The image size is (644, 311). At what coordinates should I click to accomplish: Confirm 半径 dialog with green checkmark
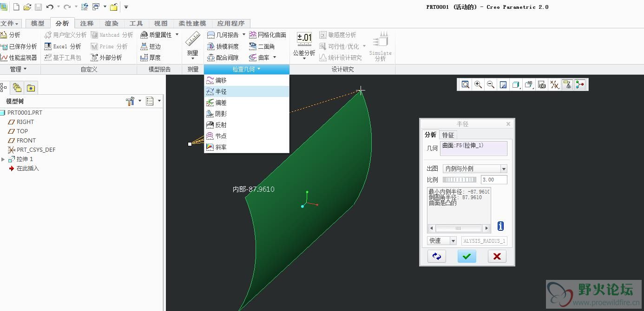tap(467, 256)
